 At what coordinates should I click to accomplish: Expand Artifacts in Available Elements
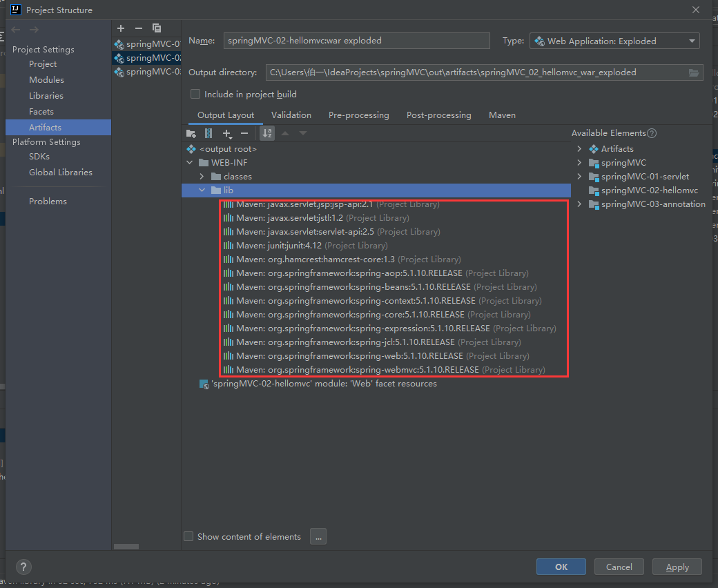(579, 148)
